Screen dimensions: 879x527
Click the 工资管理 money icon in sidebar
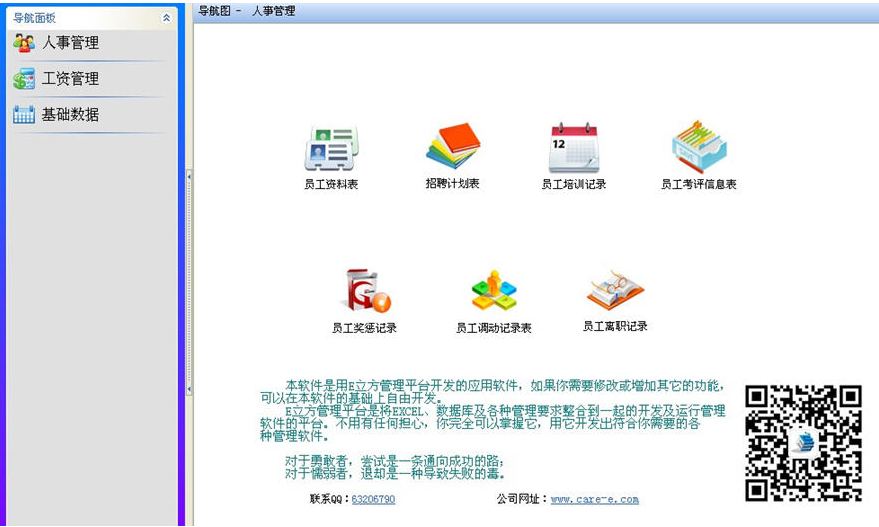[x=24, y=78]
